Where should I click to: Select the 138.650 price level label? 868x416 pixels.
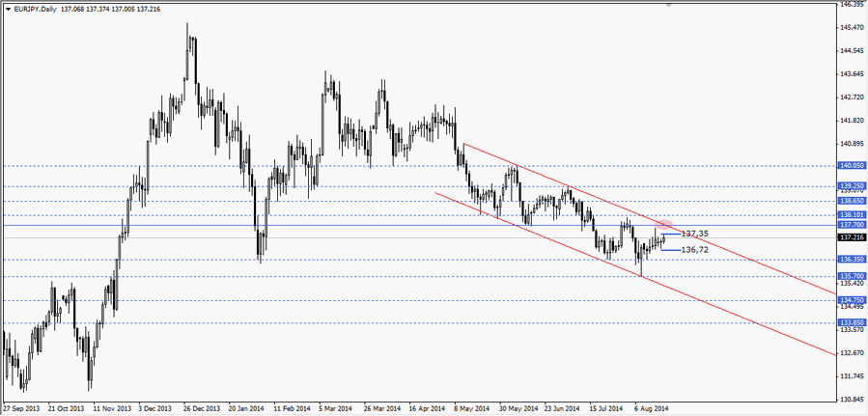click(x=852, y=200)
